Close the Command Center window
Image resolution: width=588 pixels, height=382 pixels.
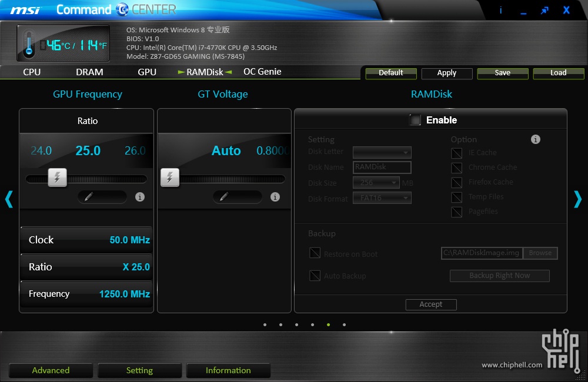click(566, 10)
